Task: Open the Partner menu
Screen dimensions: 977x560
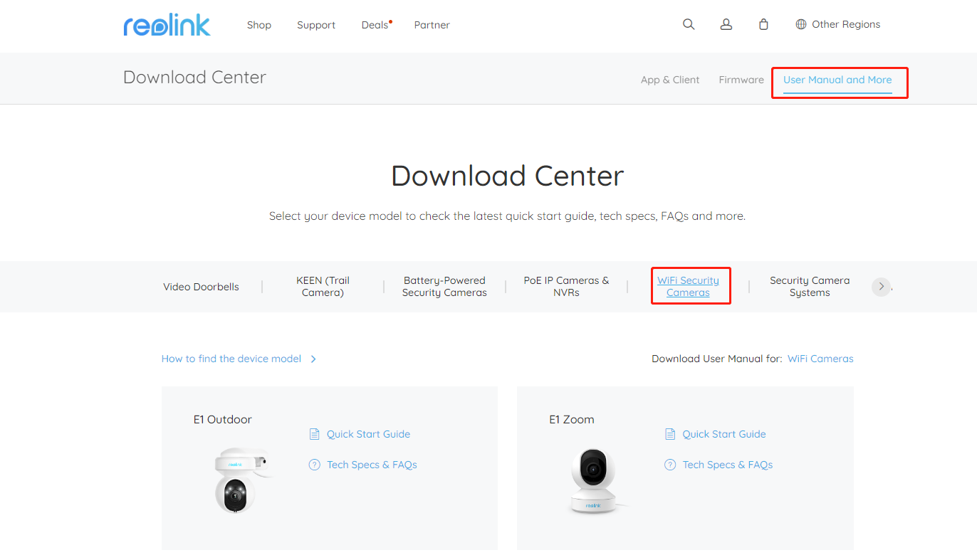Action: coord(432,25)
